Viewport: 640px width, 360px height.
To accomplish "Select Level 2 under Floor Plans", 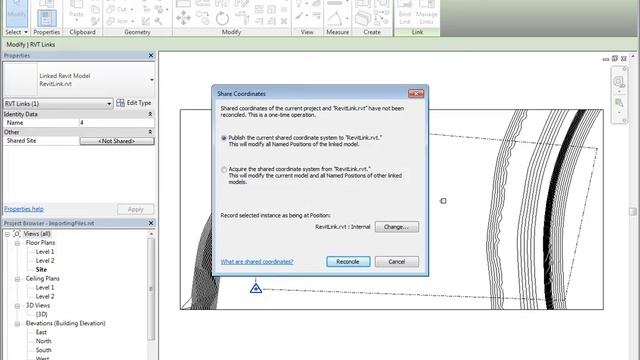I will click(45, 261).
